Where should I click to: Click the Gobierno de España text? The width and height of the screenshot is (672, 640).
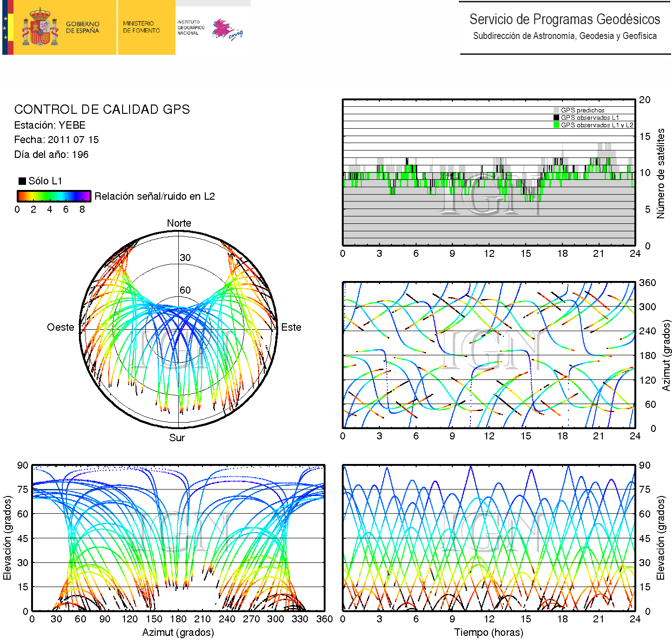[83, 27]
